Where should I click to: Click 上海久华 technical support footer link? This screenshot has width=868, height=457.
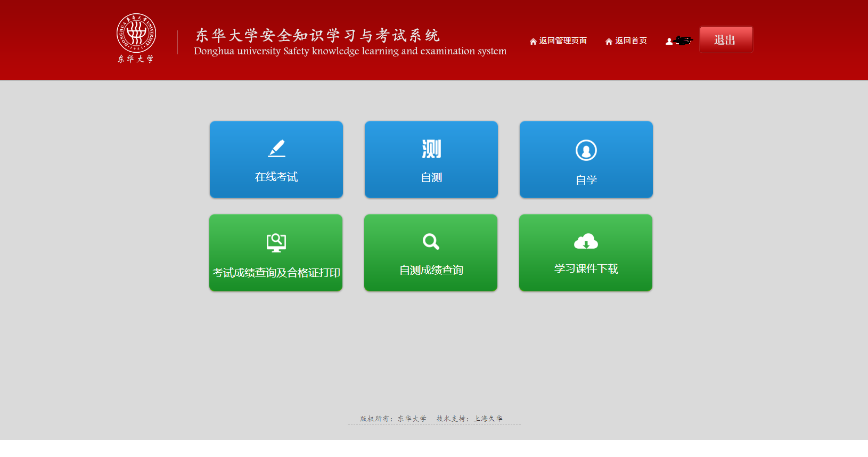[488, 419]
